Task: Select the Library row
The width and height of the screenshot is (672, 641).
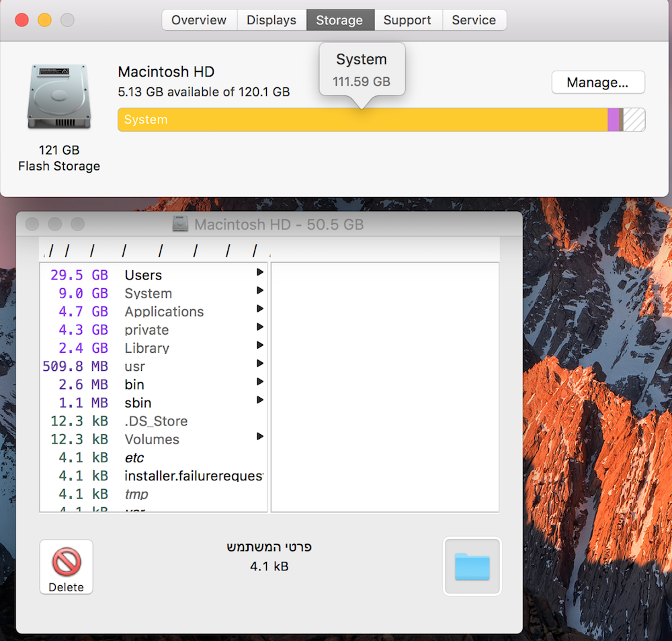Action: pyautogui.click(x=153, y=348)
